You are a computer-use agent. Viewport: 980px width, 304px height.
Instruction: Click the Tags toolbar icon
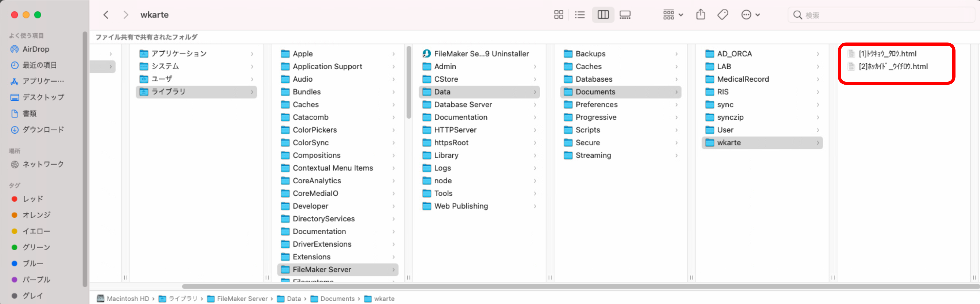click(x=723, y=15)
